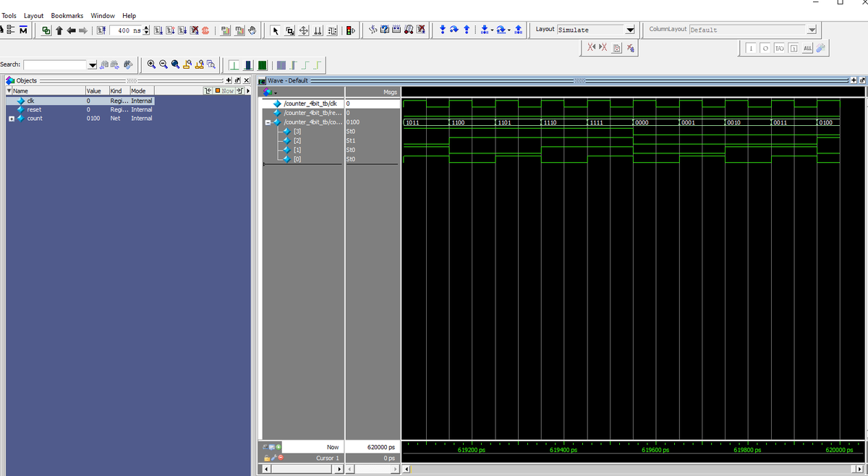
Task: Click the Value column header in Objects
Action: 97,90
